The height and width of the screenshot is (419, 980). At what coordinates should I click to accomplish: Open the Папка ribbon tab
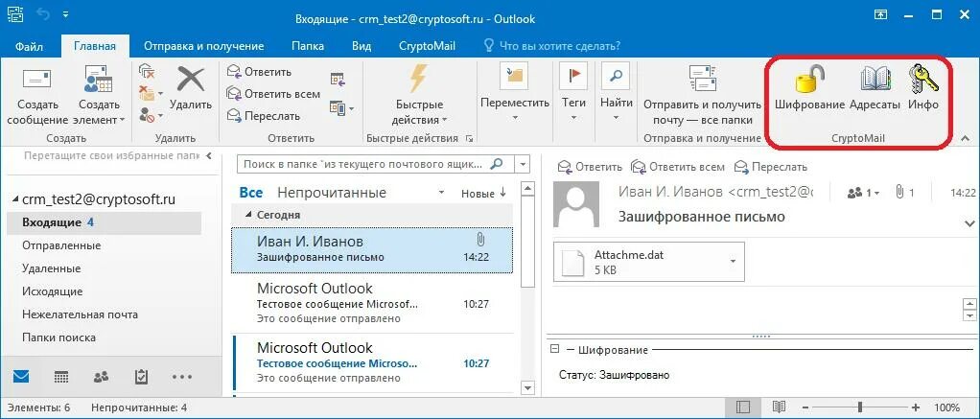click(x=308, y=46)
